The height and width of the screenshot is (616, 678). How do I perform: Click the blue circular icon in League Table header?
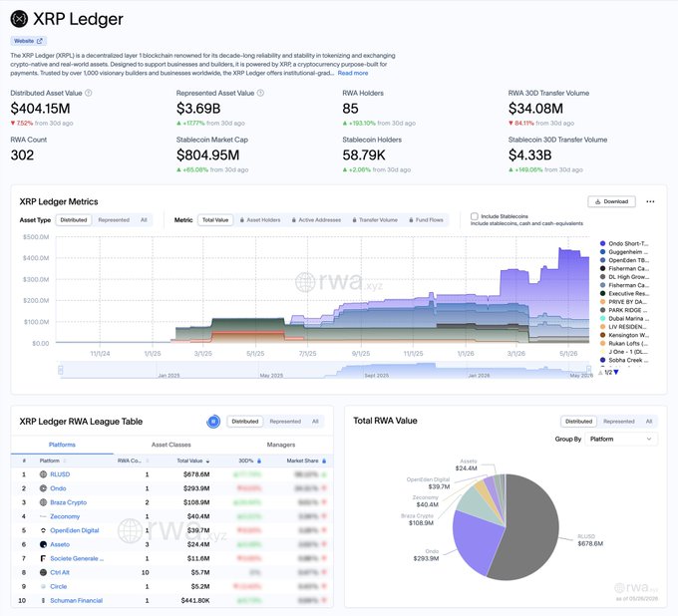(213, 422)
